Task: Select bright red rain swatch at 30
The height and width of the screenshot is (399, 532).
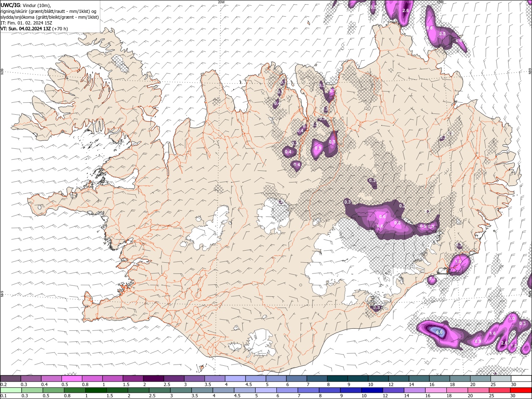Action: tap(521, 390)
